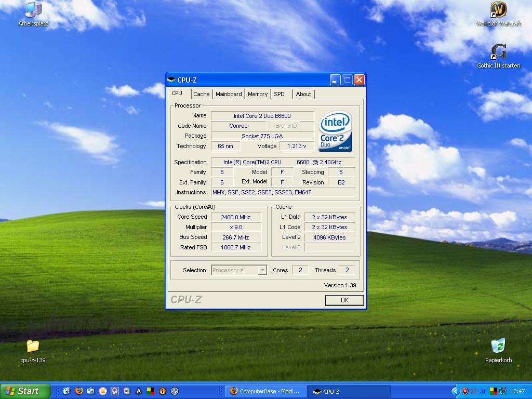This screenshot has width=532, height=399.
Task: Click the OK button in CPU-Z
Action: click(344, 300)
